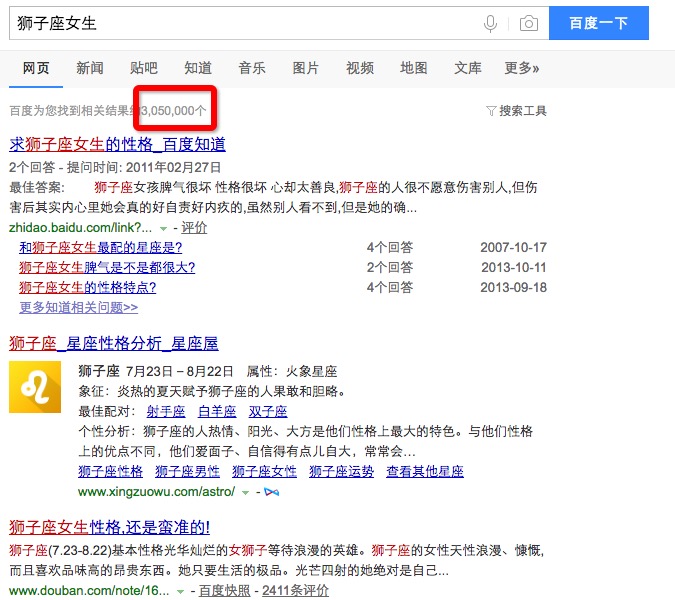Click the blue bowtie icon after xingzuowu URL
The width and height of the screenshot is (675, 600).
click(x=272, y=492)
